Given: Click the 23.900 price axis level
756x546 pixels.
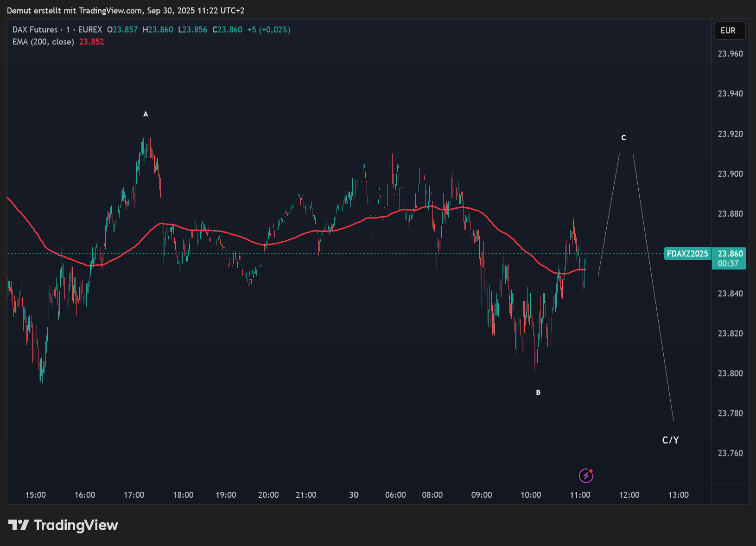Looking at the screenshot, I should [730, 174].
